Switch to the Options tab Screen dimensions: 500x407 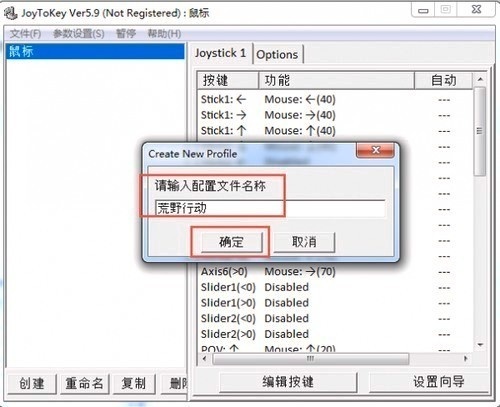(277, 54)
